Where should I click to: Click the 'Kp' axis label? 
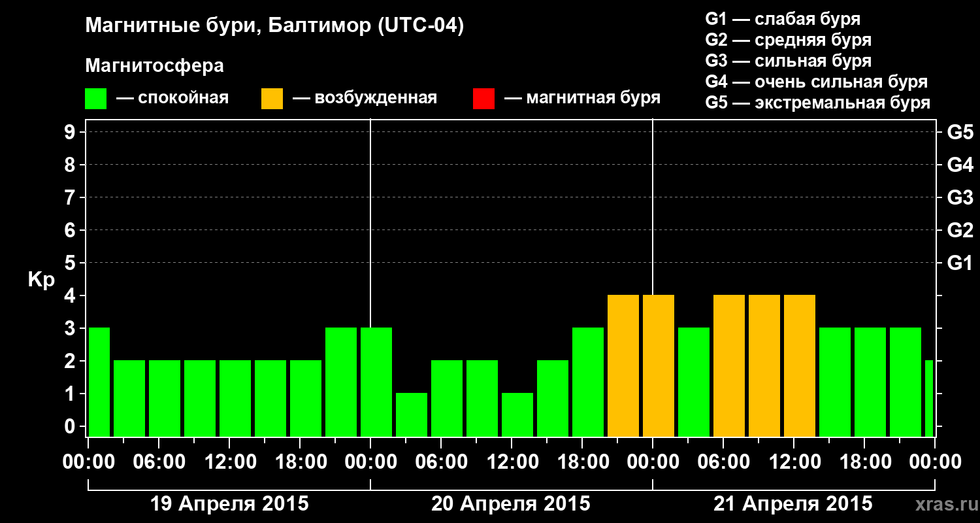coord(41,280)
